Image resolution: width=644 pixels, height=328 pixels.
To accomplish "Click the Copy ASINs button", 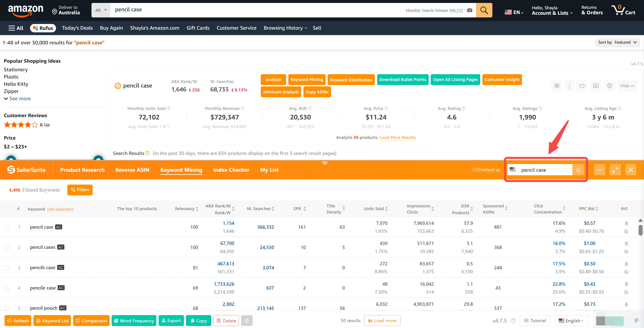I will pos(317,92).
